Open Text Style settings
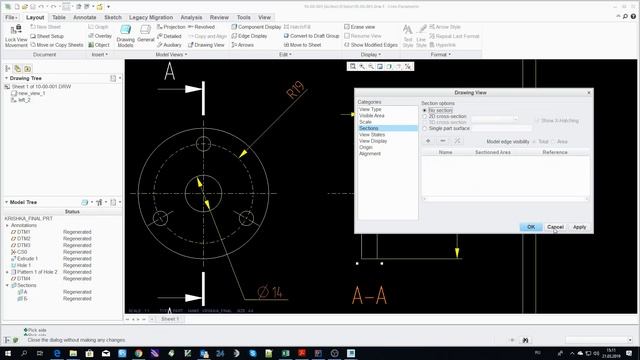Viewport: 640px width, 360px height. (408, 36)
